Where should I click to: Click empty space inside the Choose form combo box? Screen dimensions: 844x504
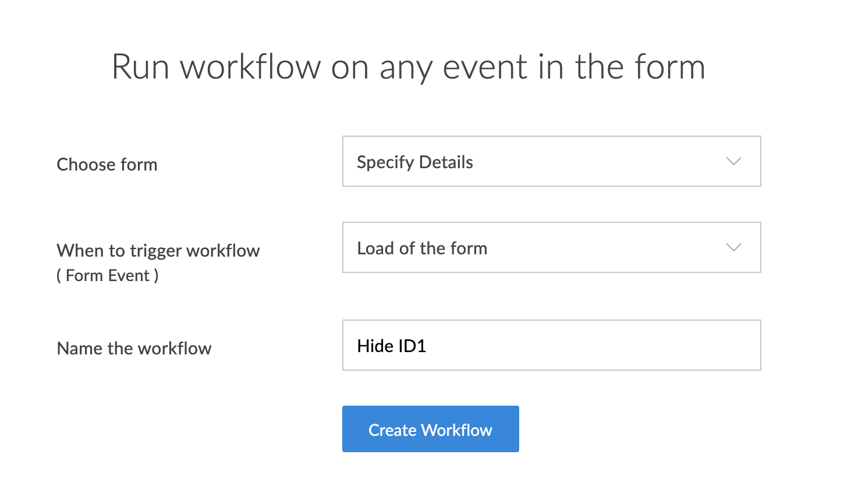tap(600, 161)
